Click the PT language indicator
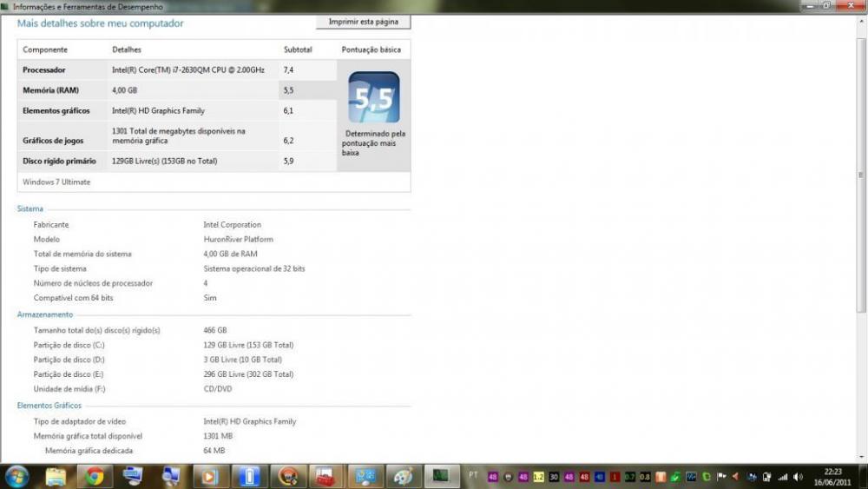This screenshot has width=868, height=489. click(473, 476)
